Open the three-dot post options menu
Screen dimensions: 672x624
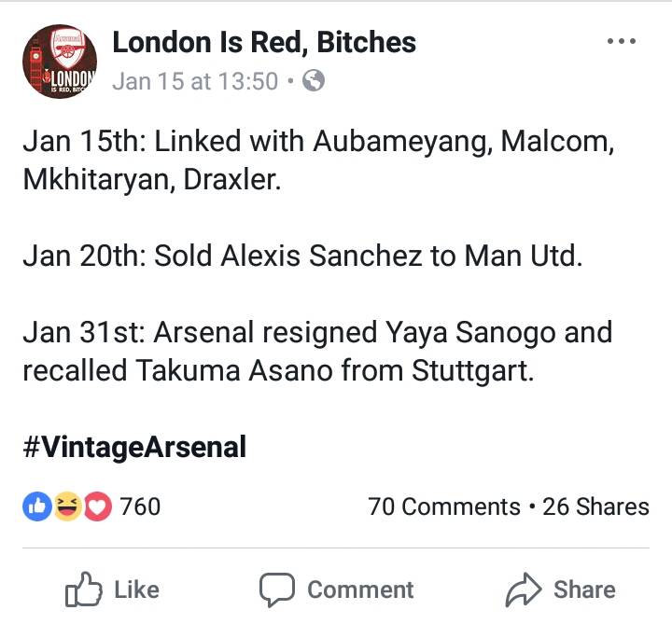[x=622, y=42]
